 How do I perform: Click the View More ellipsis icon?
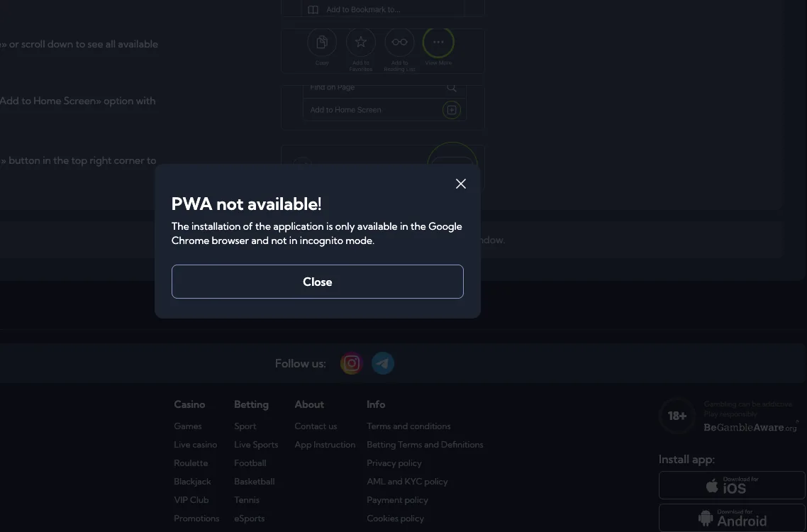pos(438,43)
